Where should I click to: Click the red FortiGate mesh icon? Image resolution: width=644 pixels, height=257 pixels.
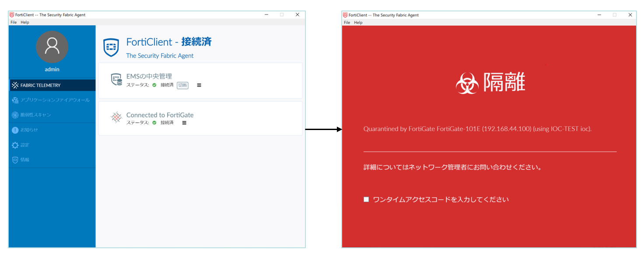point(116,117)
